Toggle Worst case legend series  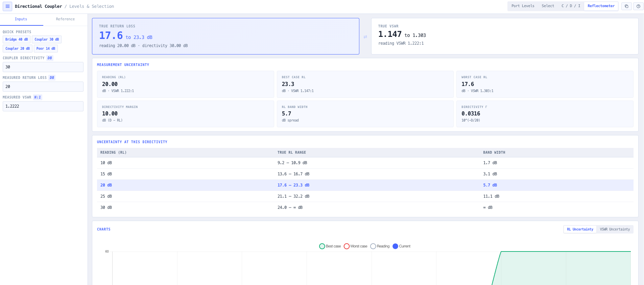(355, 246)
